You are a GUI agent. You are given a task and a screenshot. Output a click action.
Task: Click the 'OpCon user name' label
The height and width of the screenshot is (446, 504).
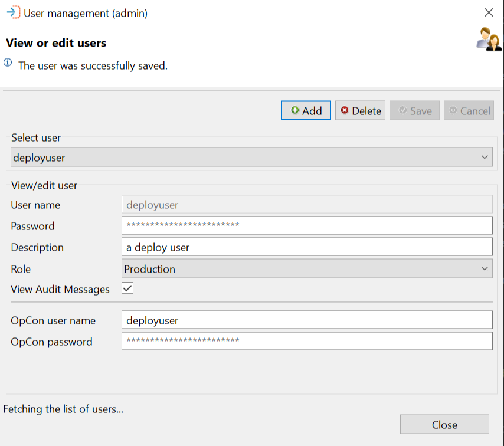(53, 320)
